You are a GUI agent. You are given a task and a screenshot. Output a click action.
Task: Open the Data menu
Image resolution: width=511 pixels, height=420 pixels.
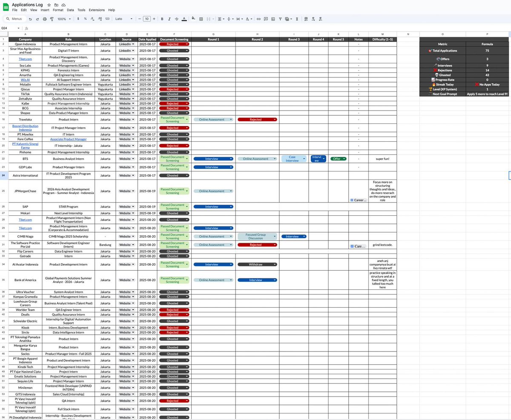tap(70, 10)
